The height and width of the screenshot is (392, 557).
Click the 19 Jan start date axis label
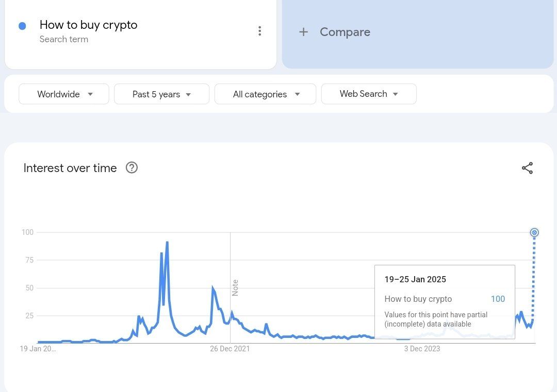click(38, 349)
